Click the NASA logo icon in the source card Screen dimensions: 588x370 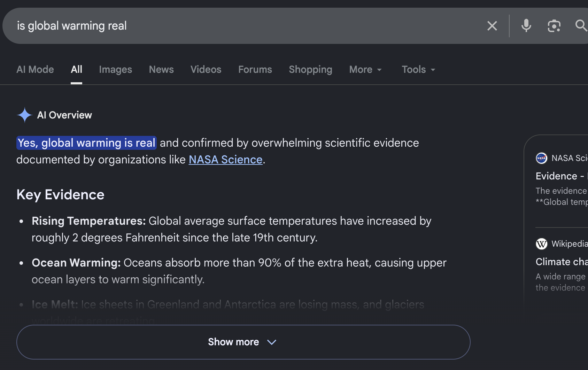[541, 158]
